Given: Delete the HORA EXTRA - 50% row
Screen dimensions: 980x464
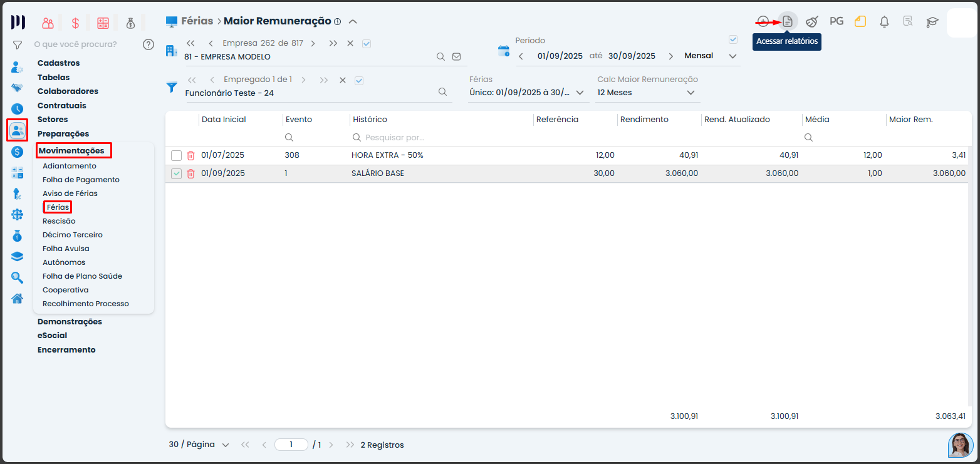Looking at the screenshot, I should 191,155.
